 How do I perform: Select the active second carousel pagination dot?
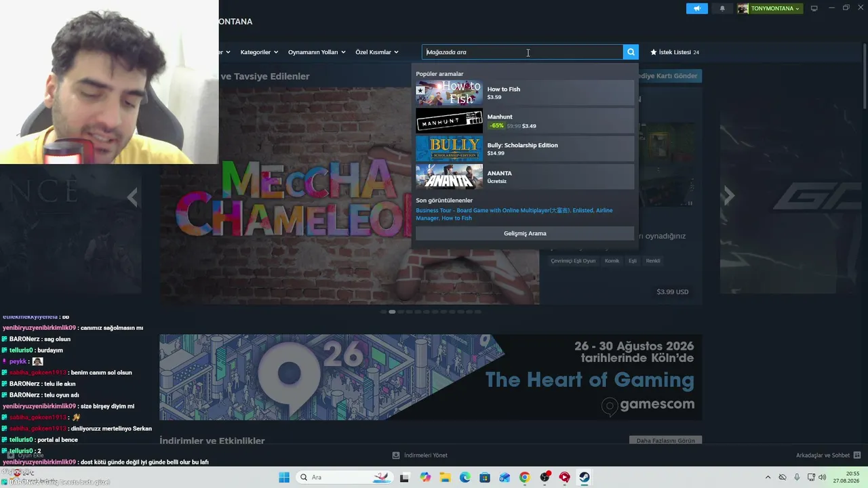coord(392,312)
